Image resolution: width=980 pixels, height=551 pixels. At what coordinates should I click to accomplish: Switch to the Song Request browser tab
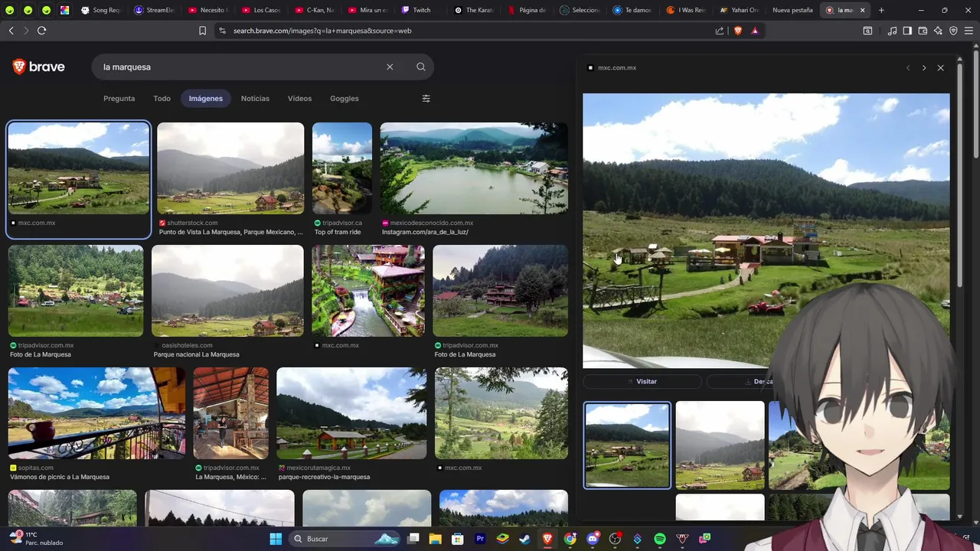pyautogui.click(x=102, y=10)
